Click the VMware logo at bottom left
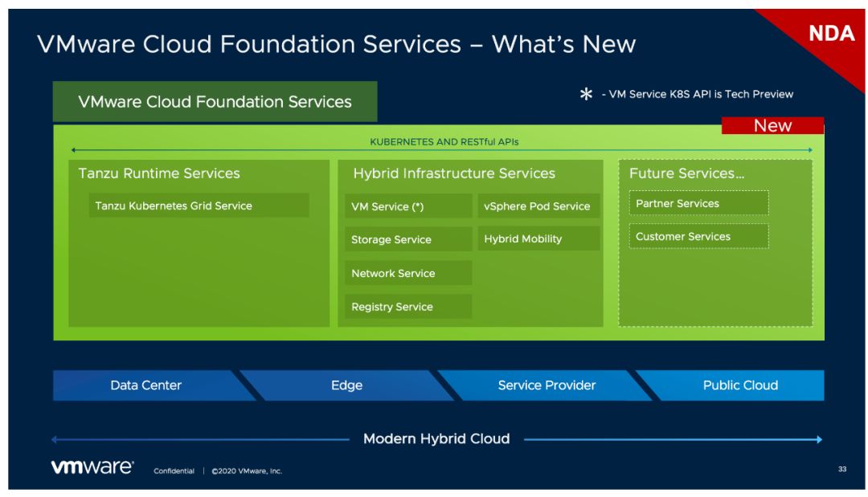 click(x=92, y=466)
